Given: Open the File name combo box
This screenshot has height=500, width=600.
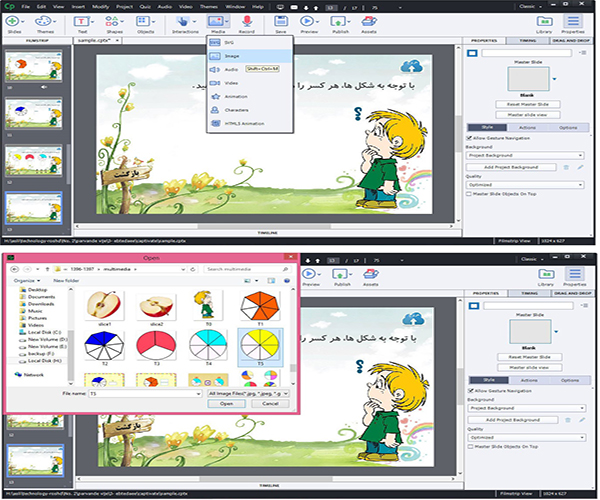Looking at the screenshot, I should (x=145, y=394).
